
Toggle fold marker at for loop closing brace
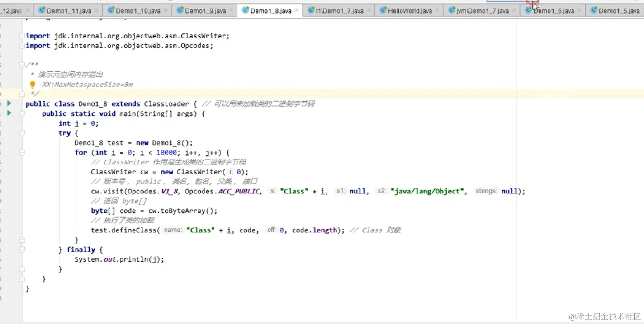tap(22, 239)
